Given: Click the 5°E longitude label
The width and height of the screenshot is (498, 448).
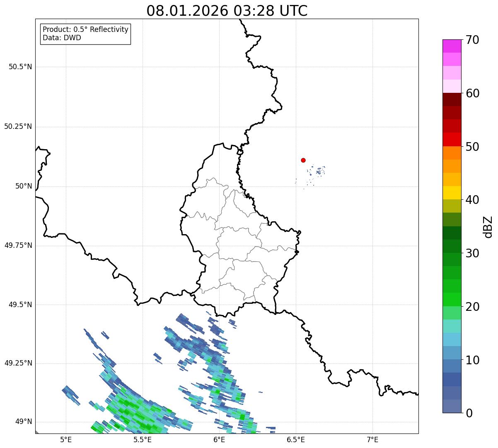Looking at the screenshot, I should pyautogui.click(x=66, y=439).
